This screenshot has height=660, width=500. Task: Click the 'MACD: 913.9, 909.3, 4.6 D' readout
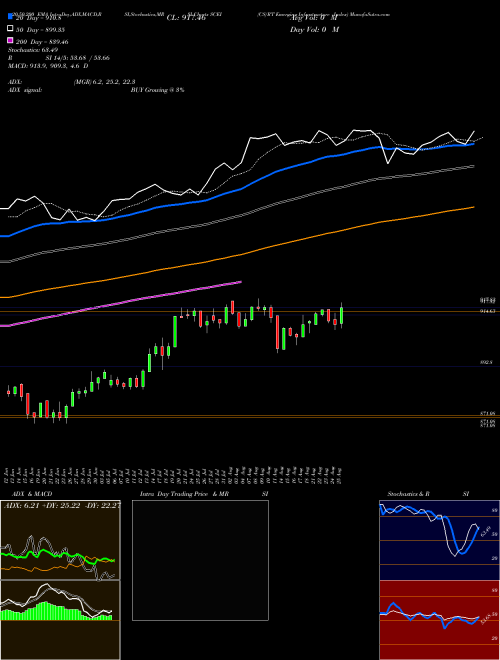click(48, 66)
